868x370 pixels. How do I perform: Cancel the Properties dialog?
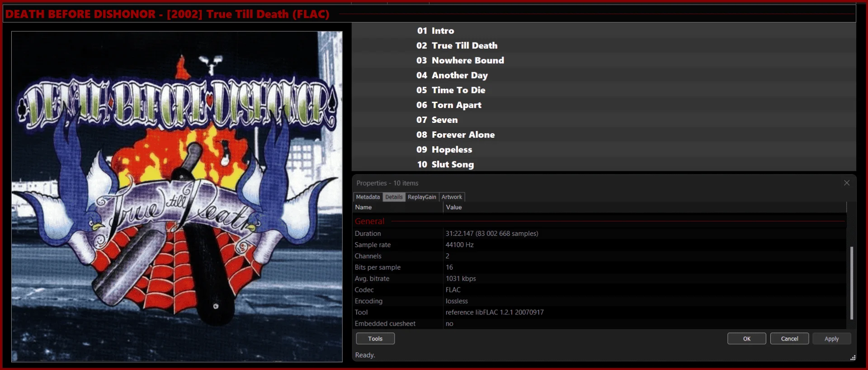click(x=789, y=338)
